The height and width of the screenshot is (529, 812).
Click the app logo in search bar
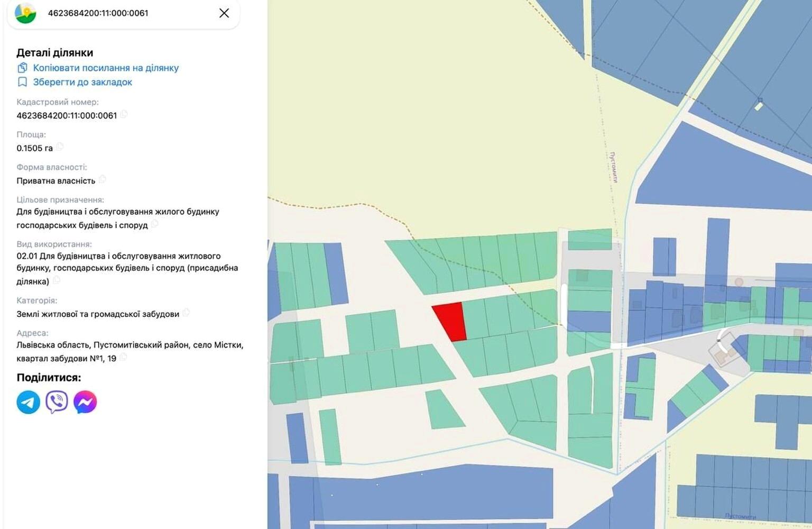click(x=25, y=13)
